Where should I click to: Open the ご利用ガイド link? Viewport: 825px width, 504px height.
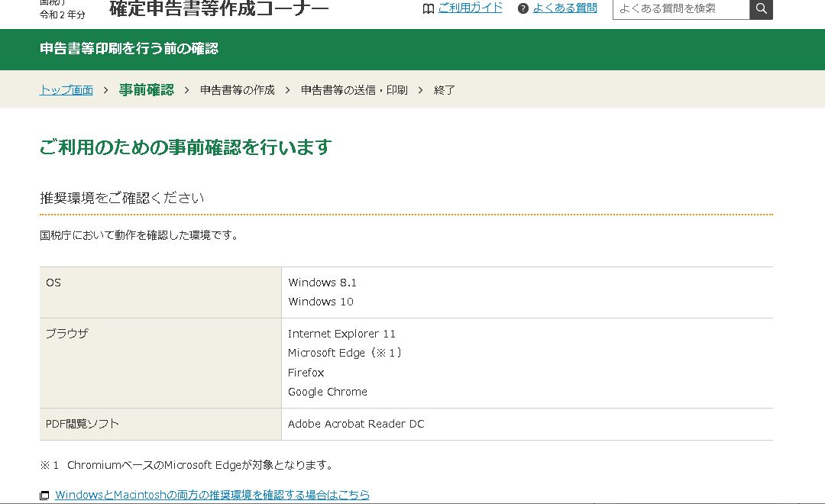470,8
